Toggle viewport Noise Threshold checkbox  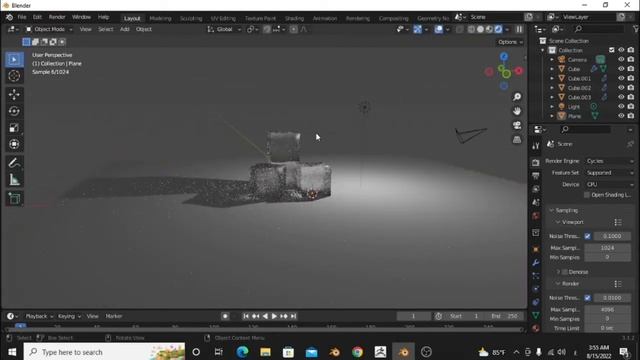coord(588,236)
